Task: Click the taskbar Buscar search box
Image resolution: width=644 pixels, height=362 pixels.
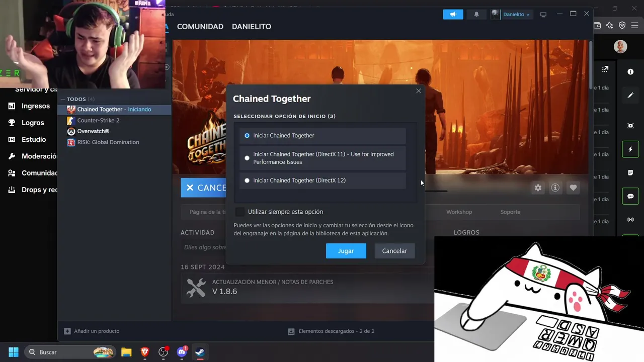Action: coord(69,352)
